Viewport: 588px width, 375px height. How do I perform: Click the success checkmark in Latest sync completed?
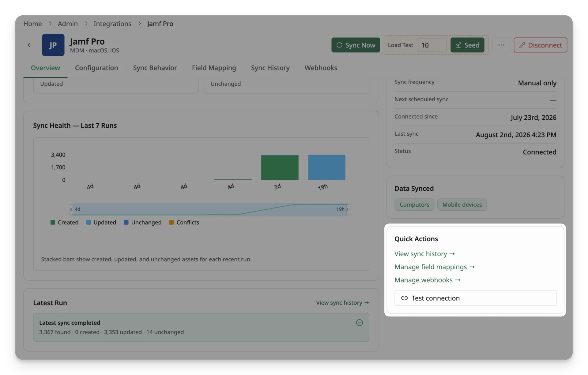coord(359,323)
